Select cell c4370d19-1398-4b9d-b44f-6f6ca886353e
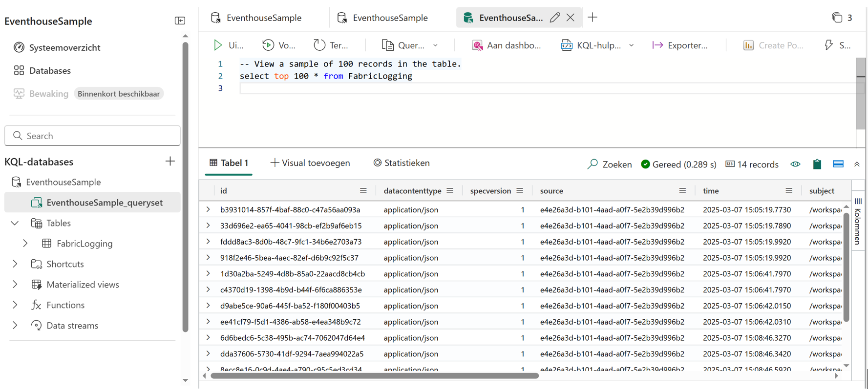The width and height of the screenshot is (868, 391). pyautogui.click(x=291, y=290)
